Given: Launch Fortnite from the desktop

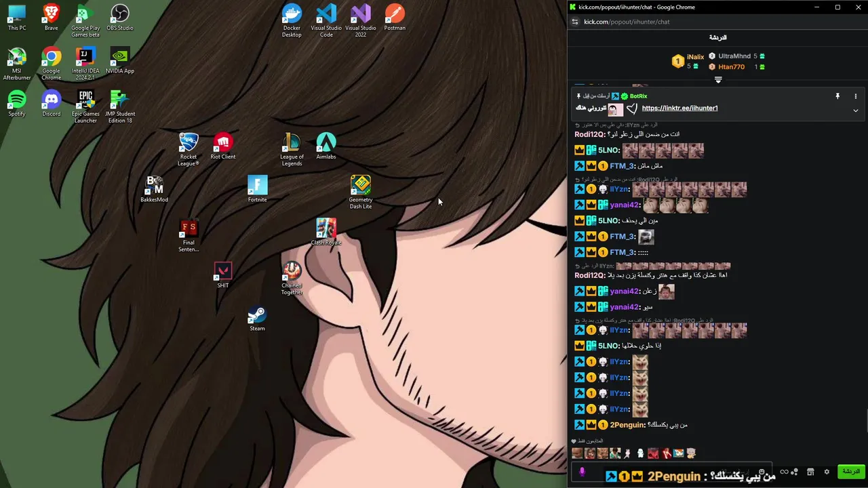Looking at the screenshot, I should pos(257,189).
